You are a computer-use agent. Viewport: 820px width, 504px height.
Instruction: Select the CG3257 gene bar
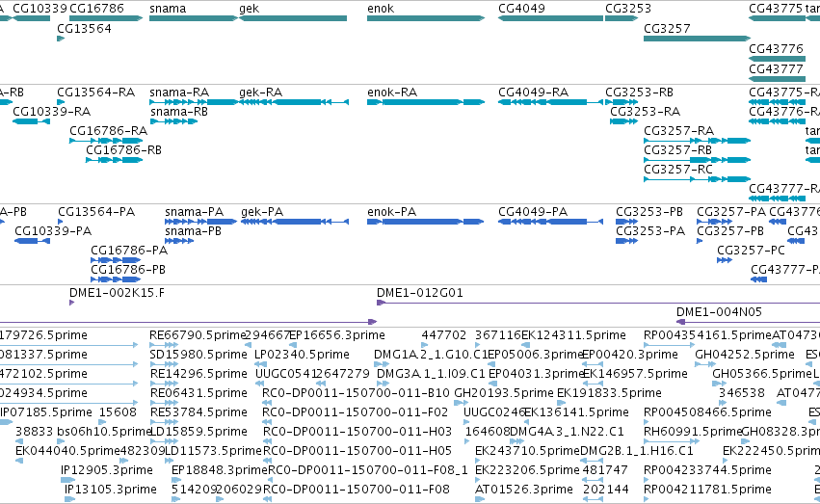tap(697, 39)
